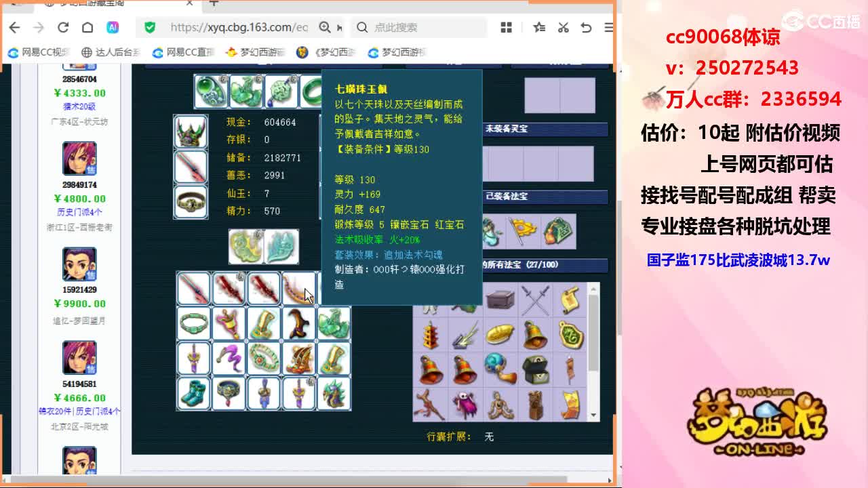Click fabao list scrollbar up arrow

(594, 289)
